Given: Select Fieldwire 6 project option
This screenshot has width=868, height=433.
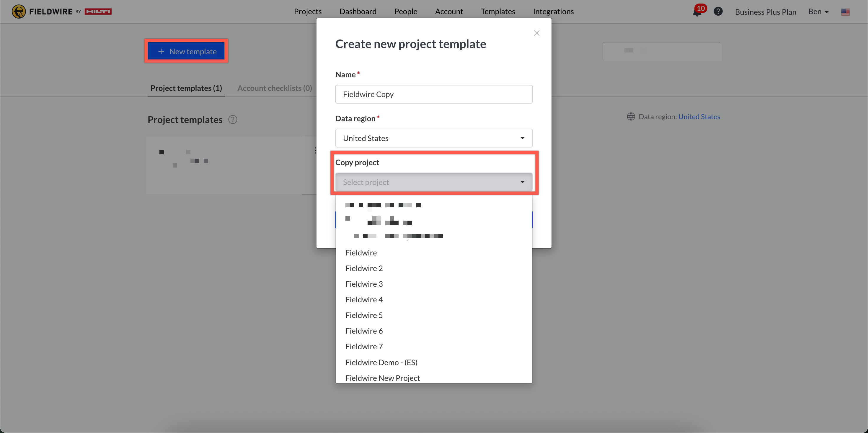Looking at the screenshot, I should coord(364,331).
